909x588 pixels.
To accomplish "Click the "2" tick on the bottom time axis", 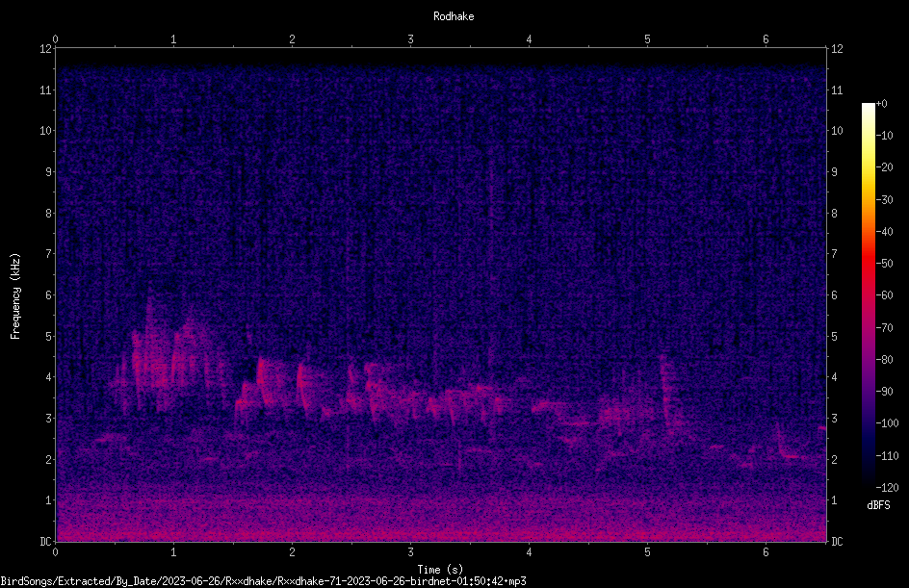I will click(x=292, y=552).
